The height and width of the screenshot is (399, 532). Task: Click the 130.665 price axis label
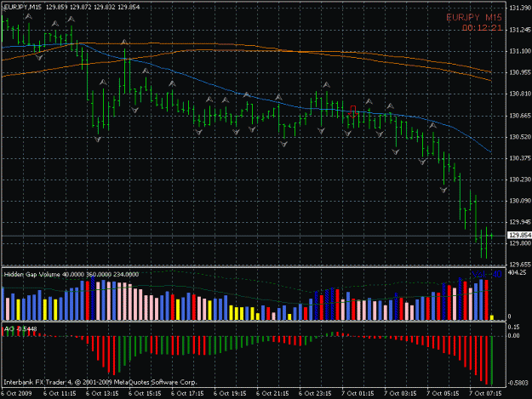click(520, 116)
